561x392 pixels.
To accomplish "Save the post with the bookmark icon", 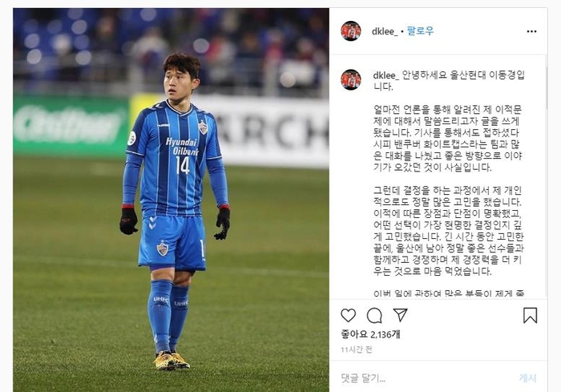I will (x=530, y=315).
